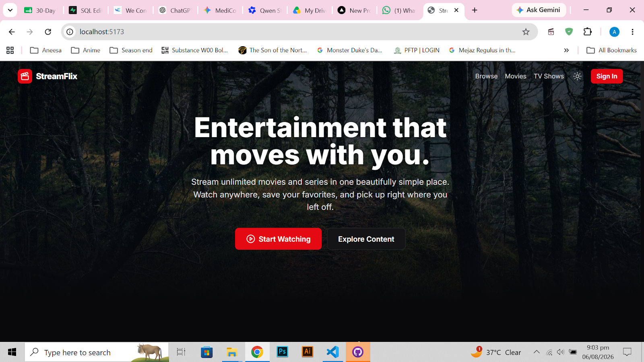Switch to the WhatsApp tab
This screenshot has width=644, height=362.
(399, 10)
